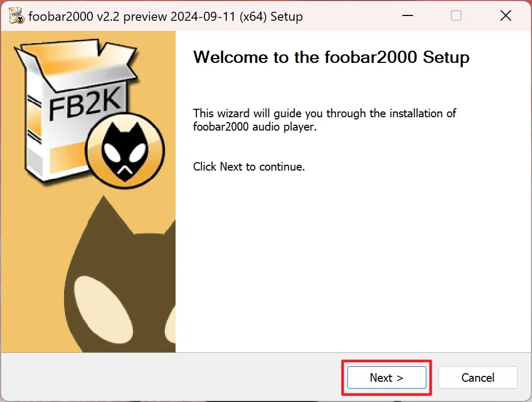This screenshot has height=402, width=532.
Task: Click the Next button to continue setup
Action: 386,377
